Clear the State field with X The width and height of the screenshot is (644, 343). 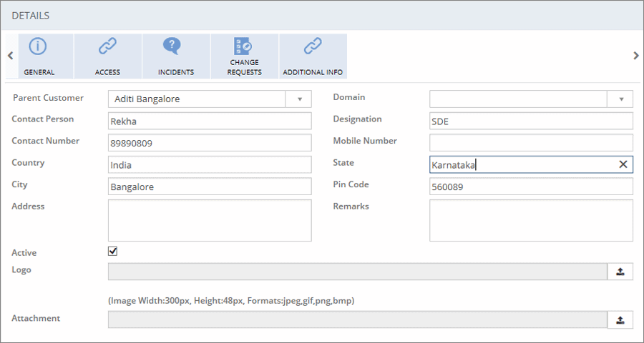tap(623, 164)
